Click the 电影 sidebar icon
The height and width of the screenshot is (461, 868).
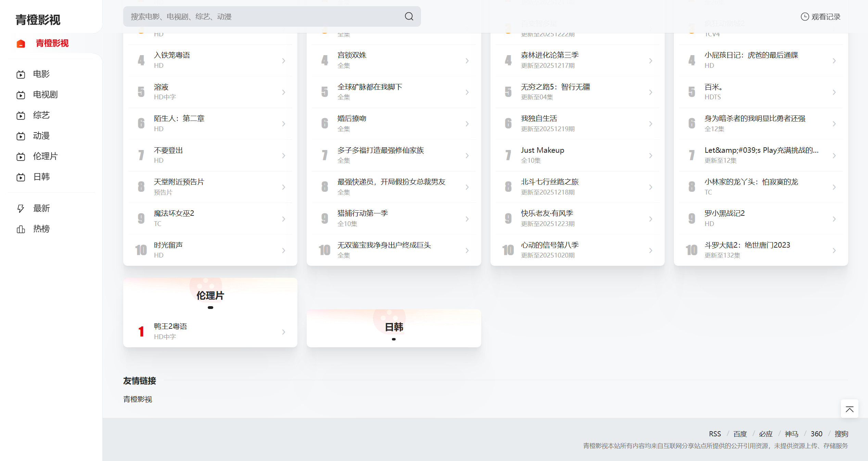(x=21, y=74)
